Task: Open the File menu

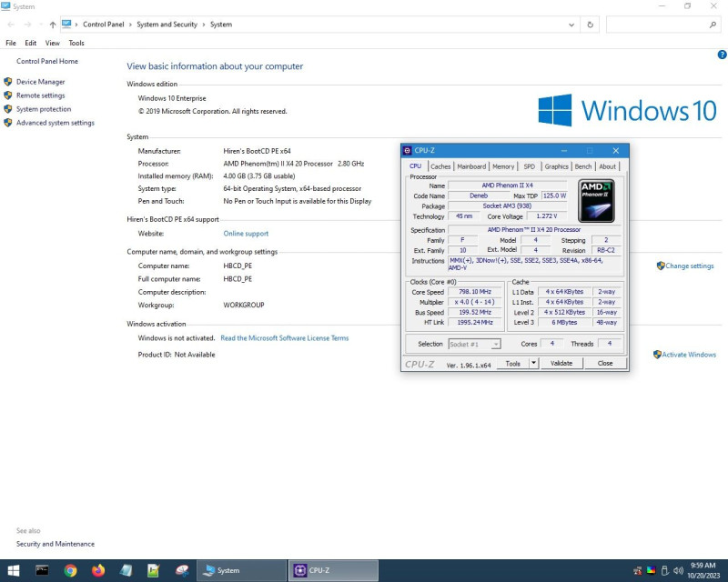Action: pos(11,43)
